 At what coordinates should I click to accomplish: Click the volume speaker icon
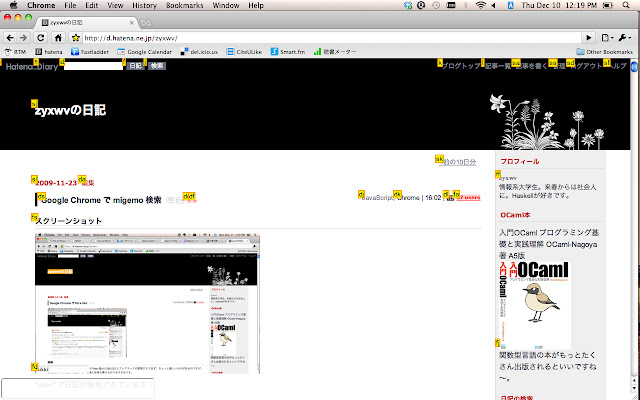click(494, 5)
